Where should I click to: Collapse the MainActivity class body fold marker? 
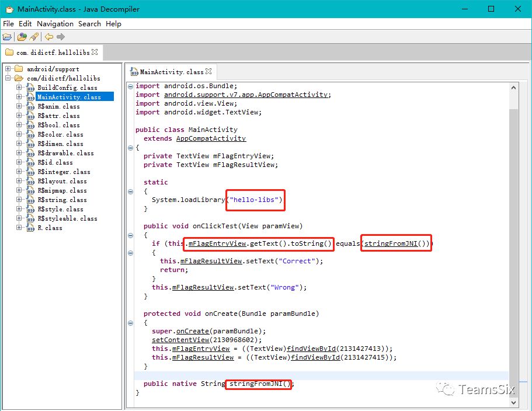point(131,148)
